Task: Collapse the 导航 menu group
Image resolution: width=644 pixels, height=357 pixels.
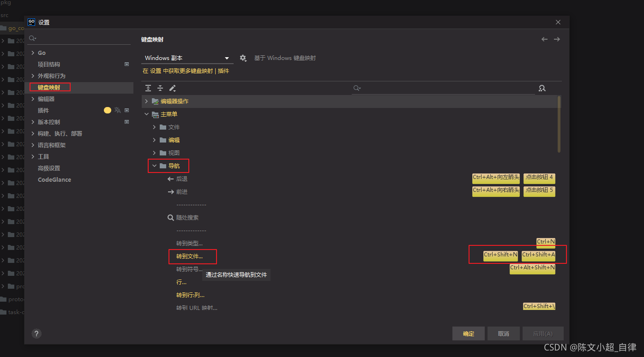Action: pyautogui.click(x=154, y=166)
